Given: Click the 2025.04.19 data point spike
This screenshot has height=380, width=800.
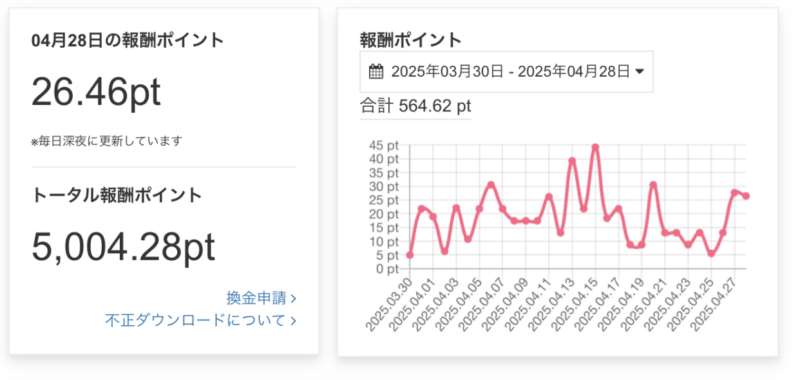Looking at the screenshot, I should pyautogui.click(x=653, y=185).
